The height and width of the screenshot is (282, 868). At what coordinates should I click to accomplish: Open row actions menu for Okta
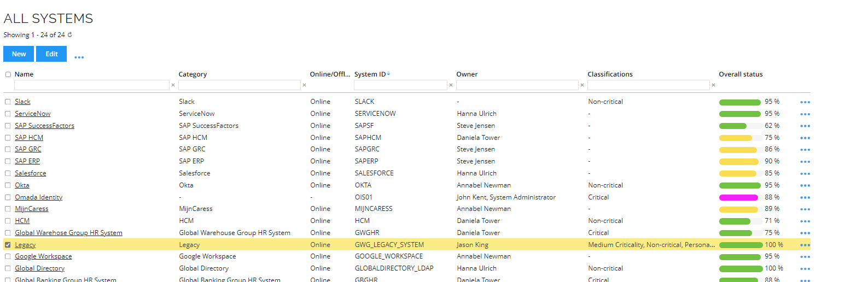[x=805, y=186]
